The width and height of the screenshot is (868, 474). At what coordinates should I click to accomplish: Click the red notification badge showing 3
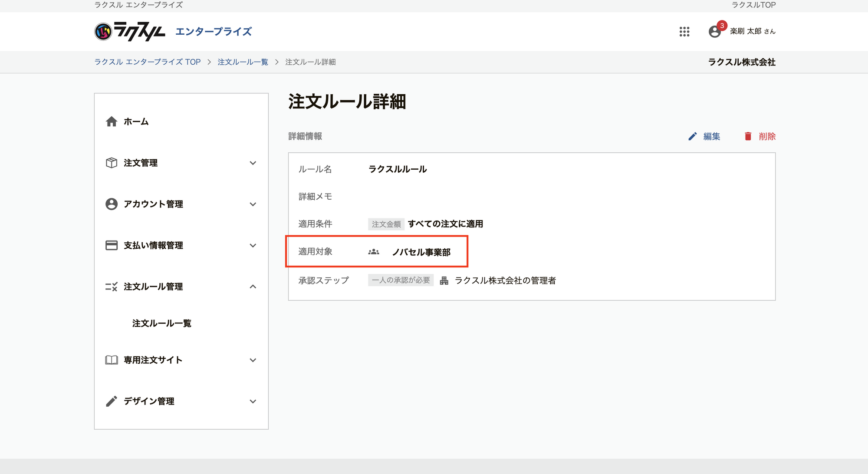722,26
